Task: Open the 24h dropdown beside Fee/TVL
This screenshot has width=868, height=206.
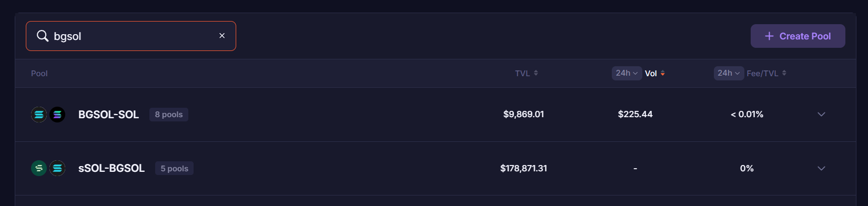Action: (x=729, y=73)
